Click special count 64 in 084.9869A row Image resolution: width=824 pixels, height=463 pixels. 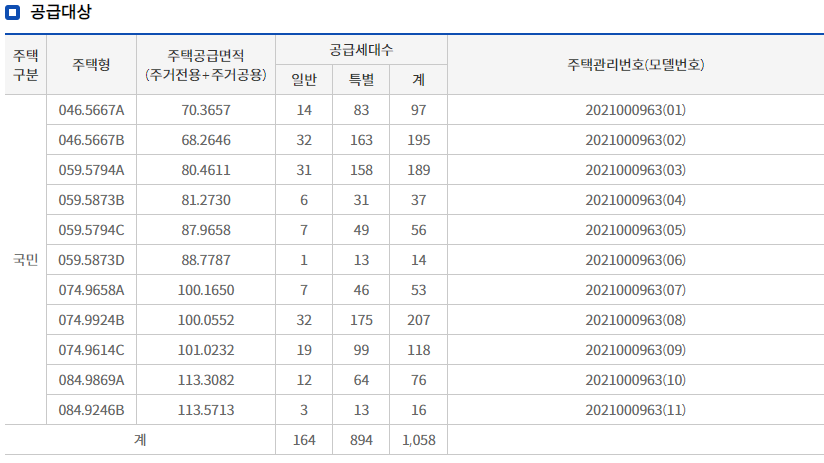361,380
